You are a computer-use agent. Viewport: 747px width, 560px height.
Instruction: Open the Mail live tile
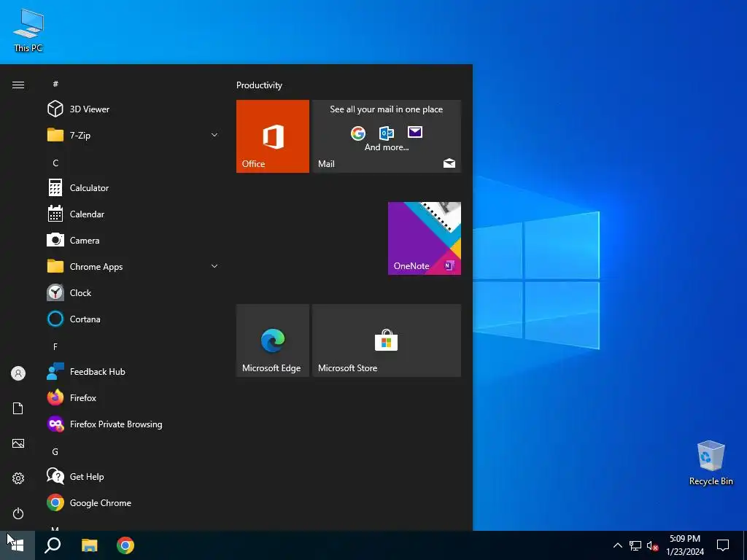[387, 136]
